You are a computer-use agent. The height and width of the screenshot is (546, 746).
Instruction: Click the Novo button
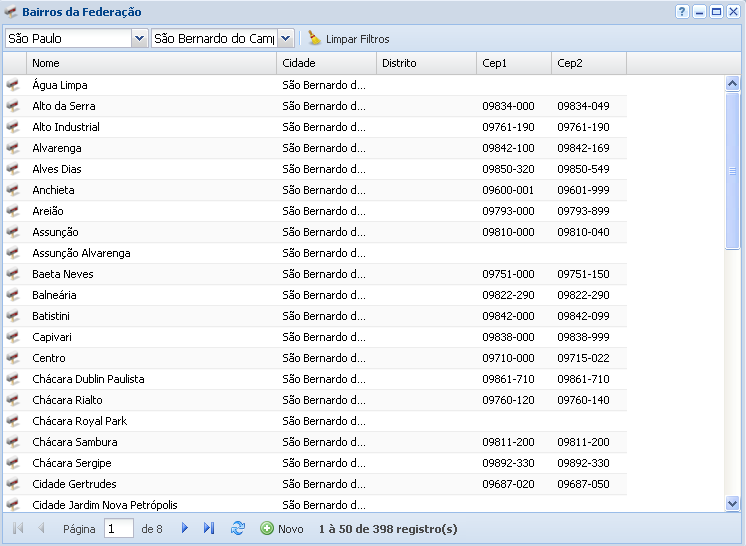pyautogui.click(x=282, y=528)
